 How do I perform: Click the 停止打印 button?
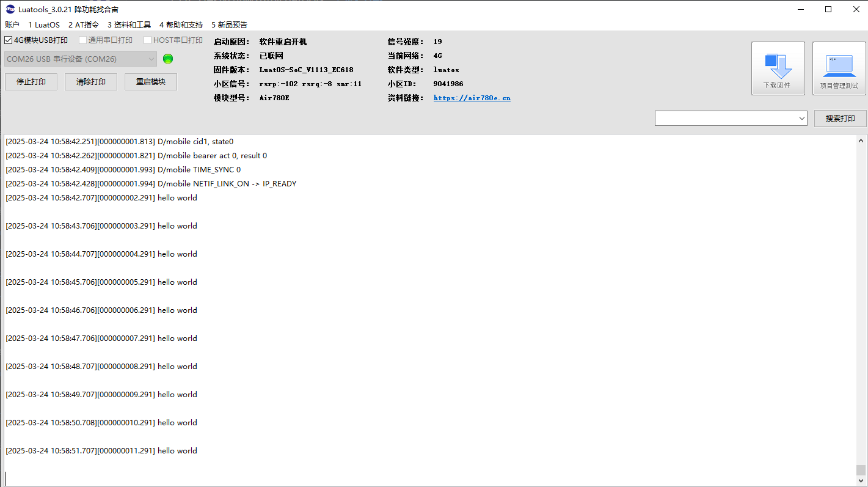coord(31,82)
